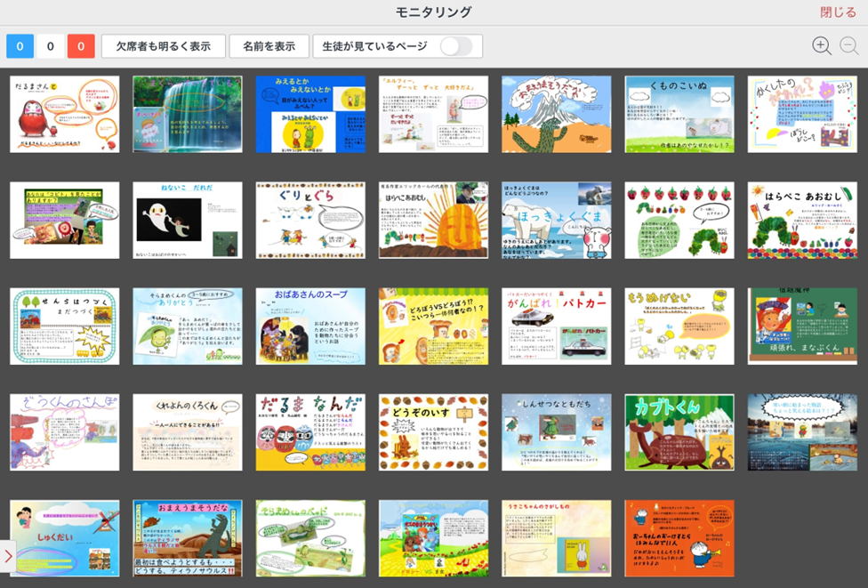Open the ぐりとぐら slide thumbnail
Viewport: 868px width, 588px height.
click(310, 221)
